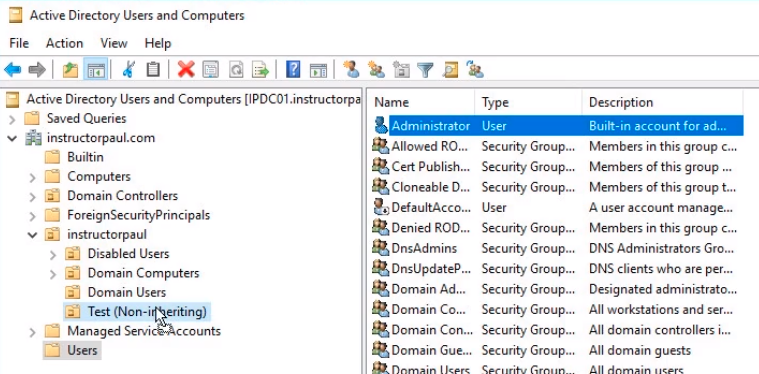
Task: Select the Domain Ad... group row
Action: click(x=557, y=289)
